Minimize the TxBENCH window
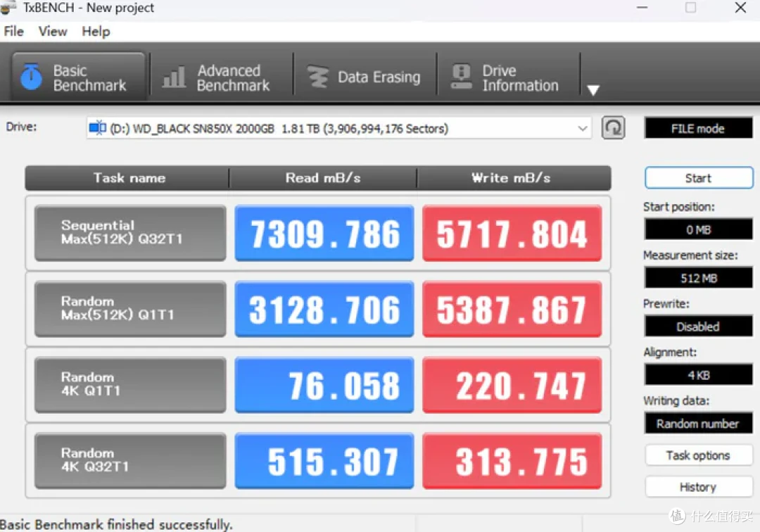Image resolution: width=760 pixels, height=532 pixels. point(642,8)
